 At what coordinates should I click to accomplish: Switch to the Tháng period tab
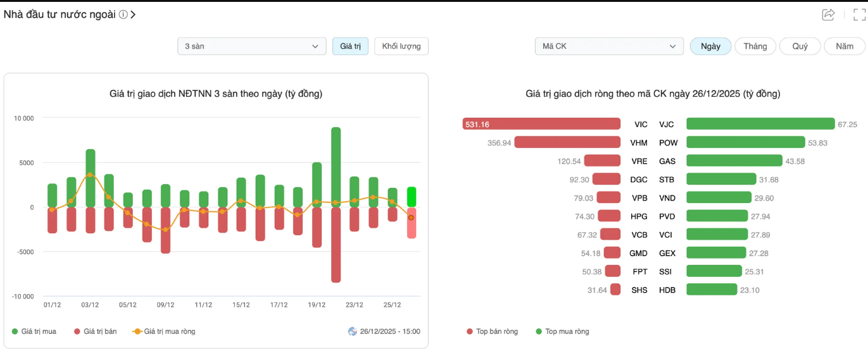[x=755, y=46]
